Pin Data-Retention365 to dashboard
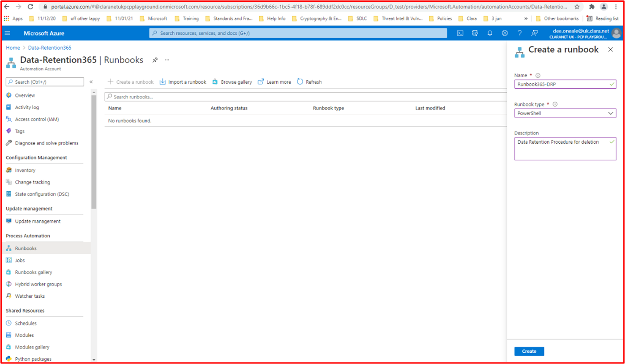 (x=155, y=60)
